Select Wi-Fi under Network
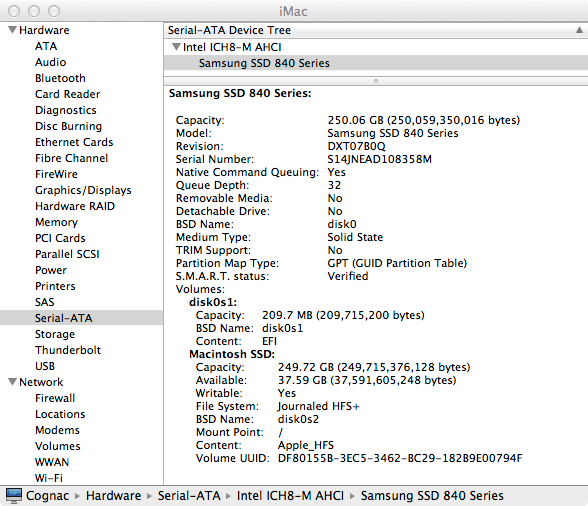The height and width of the screenshot is (506, 588). pyautogui.click(x=49, y=478)
